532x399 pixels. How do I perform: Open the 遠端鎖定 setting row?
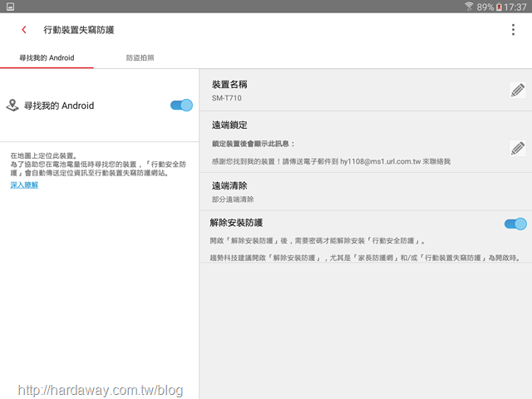tap(366, 142)
